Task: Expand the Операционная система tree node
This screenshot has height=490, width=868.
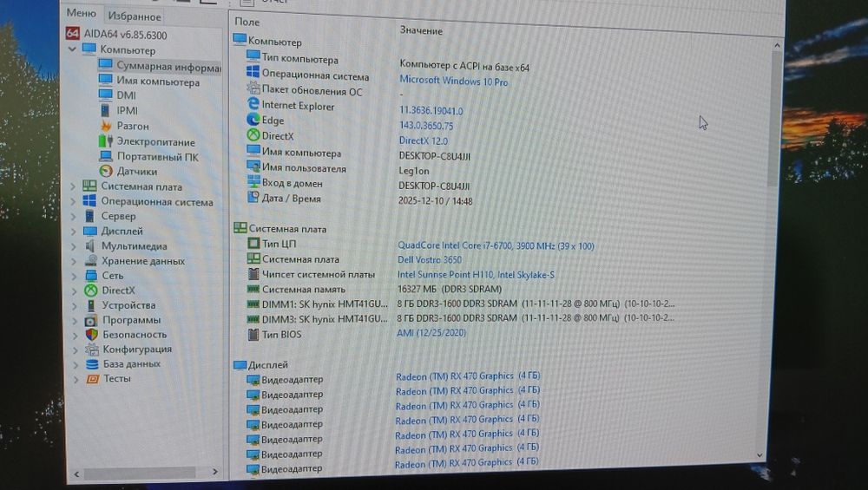Action: click(x=73, y=201)
